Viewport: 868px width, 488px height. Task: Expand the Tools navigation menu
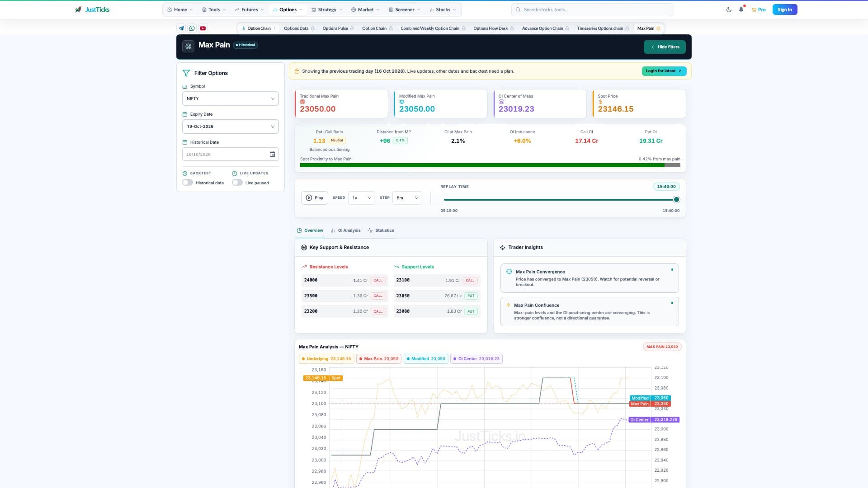tap(214, 9)
